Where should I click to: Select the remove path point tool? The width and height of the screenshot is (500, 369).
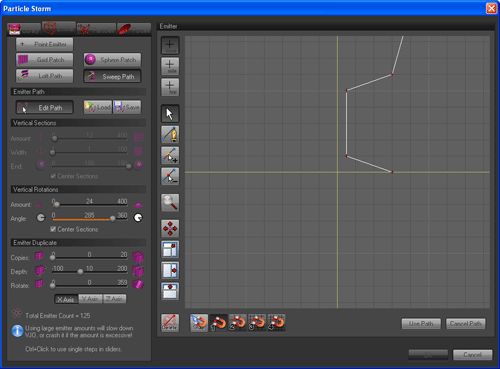click(x=170, y=176)
